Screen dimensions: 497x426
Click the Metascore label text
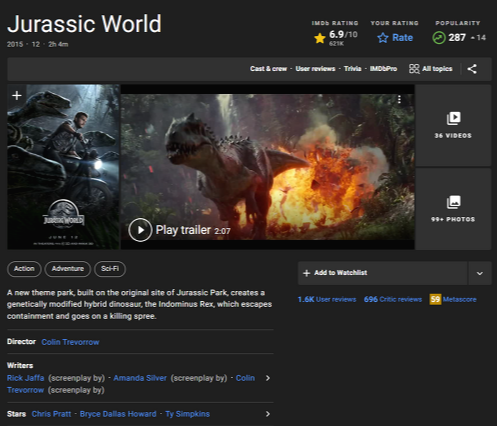pyautogui.click(x=460, y=299)
